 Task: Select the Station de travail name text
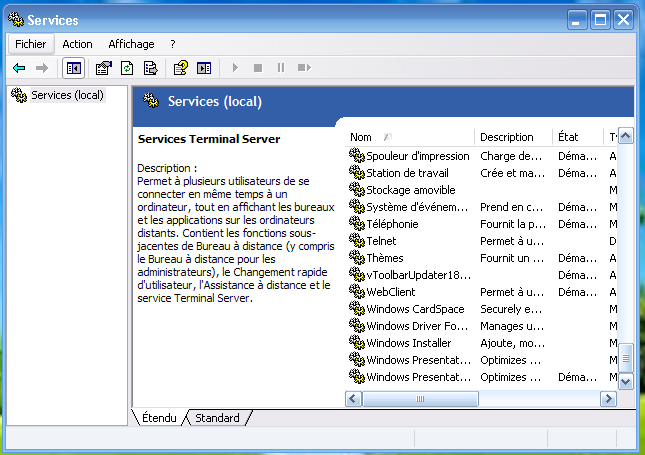point(407,173)
